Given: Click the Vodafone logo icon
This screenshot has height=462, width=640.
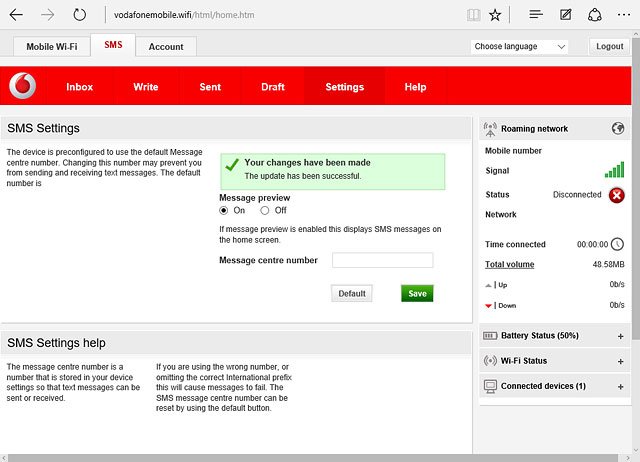Looking at the screenshot, I should tap(23, 86).
